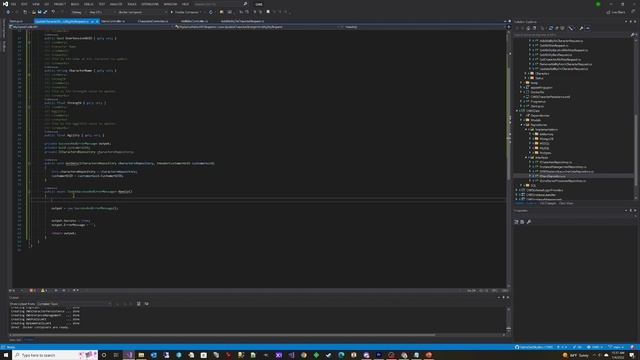Switch to the Class View panel tab
This screenshot has width=640, height=360.
coord(566,203)
